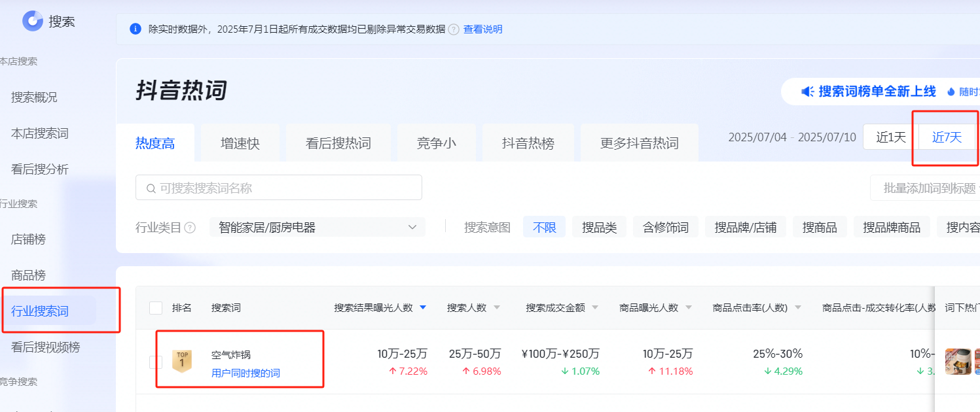The height and width of the screenshot is (412, 980).
Task: Switch to the 看后搜热词 tab
Action: click(338, 143)
